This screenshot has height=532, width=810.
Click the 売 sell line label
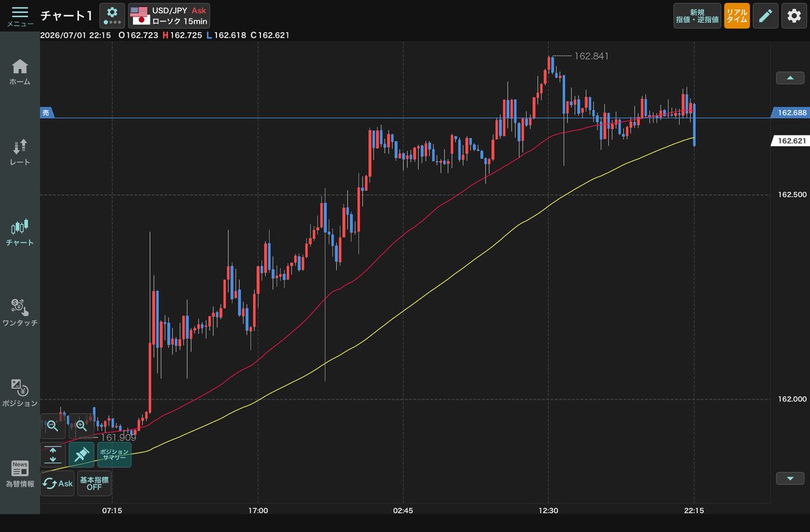[x=46, y=113]
